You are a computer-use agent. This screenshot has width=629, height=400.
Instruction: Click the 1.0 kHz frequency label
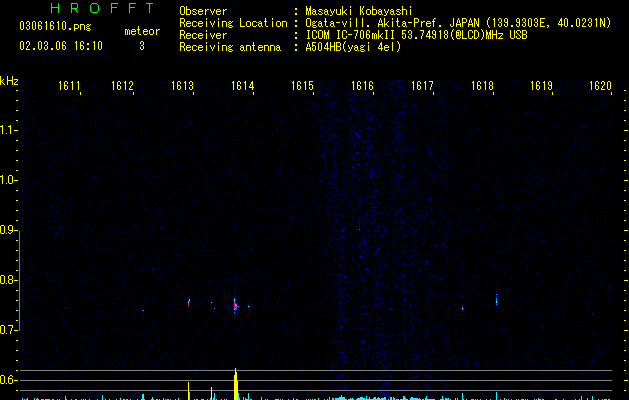click(x=7, y=180)
